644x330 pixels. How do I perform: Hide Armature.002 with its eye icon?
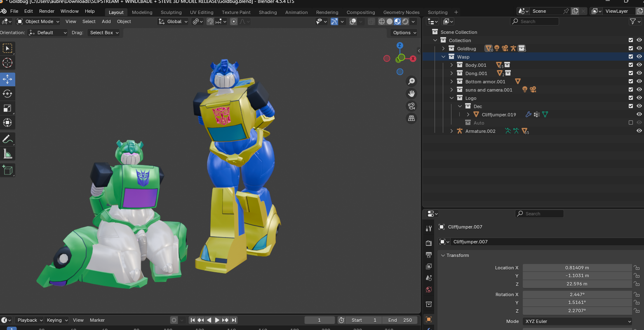tap(639, 131)
